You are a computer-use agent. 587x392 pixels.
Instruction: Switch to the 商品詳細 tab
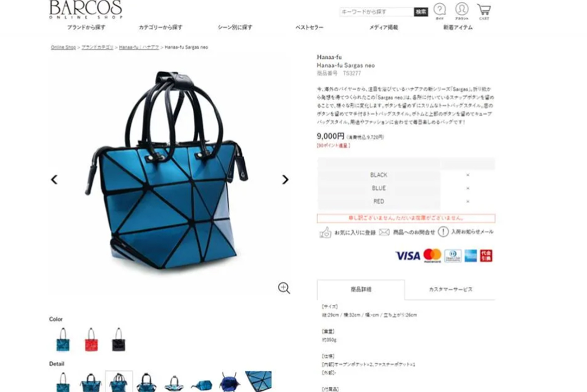click(x=361, y=289)
